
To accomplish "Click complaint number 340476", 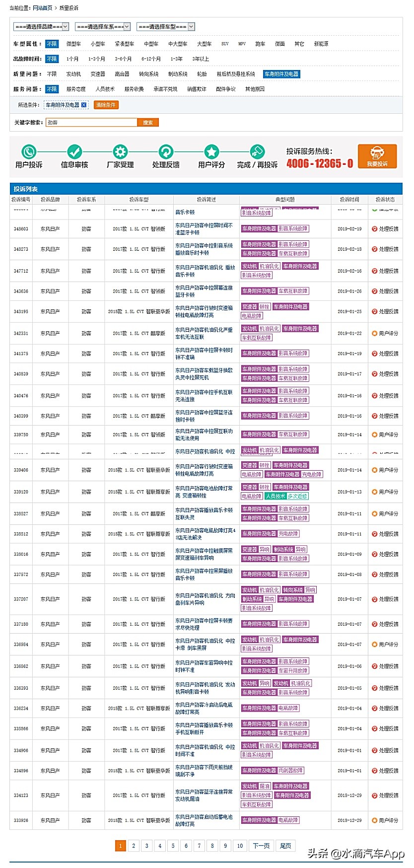I will pyautogui.click(x=21, y=396).
